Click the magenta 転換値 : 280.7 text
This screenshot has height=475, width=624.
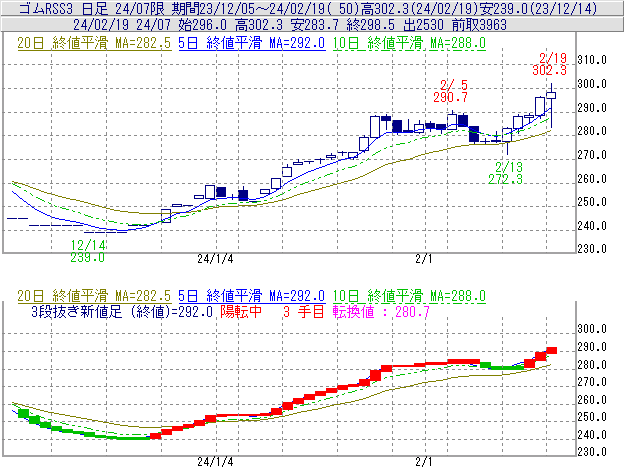coord(381,311)
